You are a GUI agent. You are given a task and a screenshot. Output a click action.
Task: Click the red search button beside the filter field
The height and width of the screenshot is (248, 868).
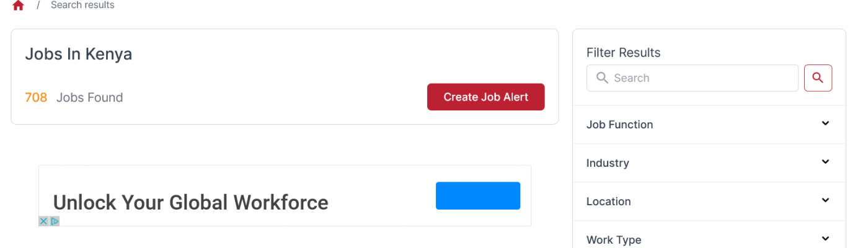point(818,78)
